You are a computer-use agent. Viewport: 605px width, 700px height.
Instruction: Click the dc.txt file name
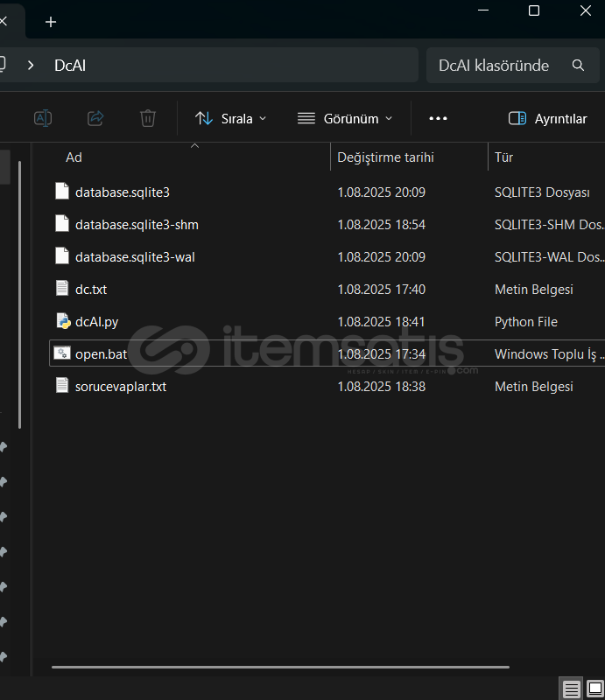tap(91, 290)
